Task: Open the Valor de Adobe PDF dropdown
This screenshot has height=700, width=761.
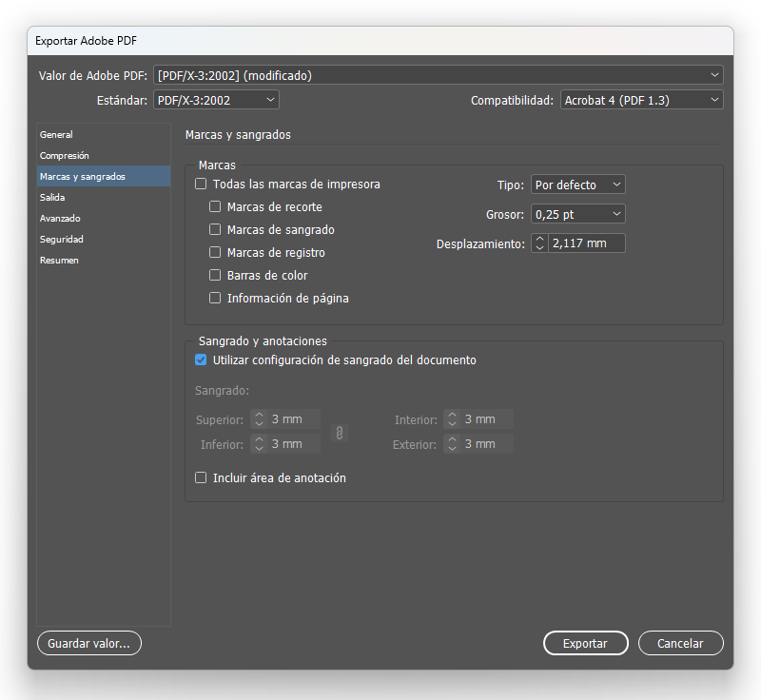Action: (439, 75)
